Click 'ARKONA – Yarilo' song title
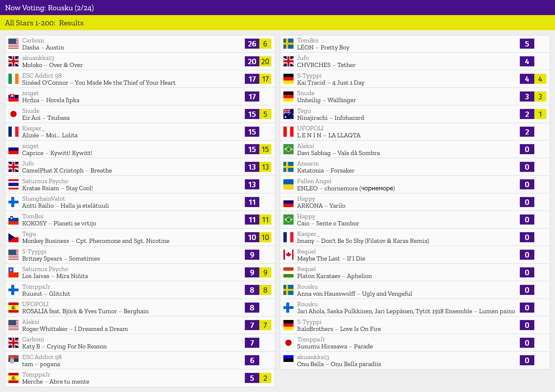555x392 pixels. click(321, 206)
